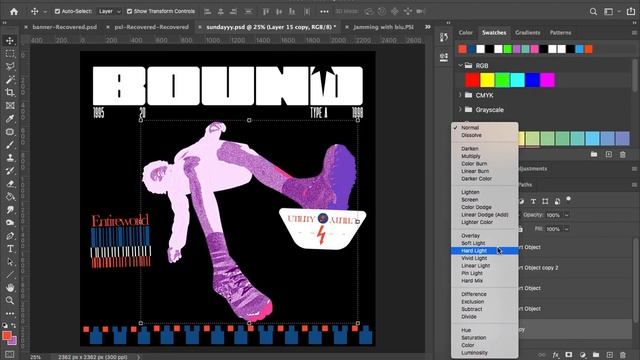This screenshot has height=360, width=640.
Task: Select the Crop tool
Action: [10, 93]
